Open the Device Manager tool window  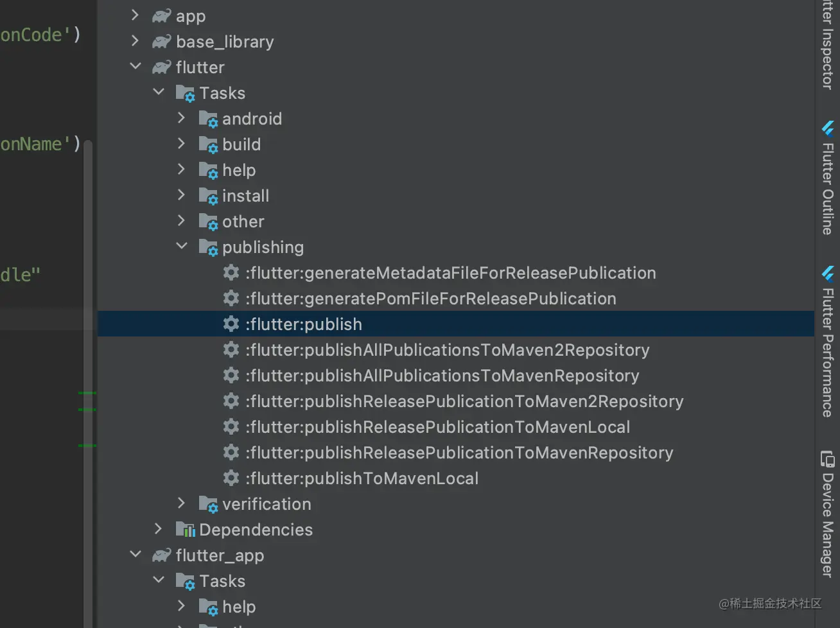click(x=828, y=514)
